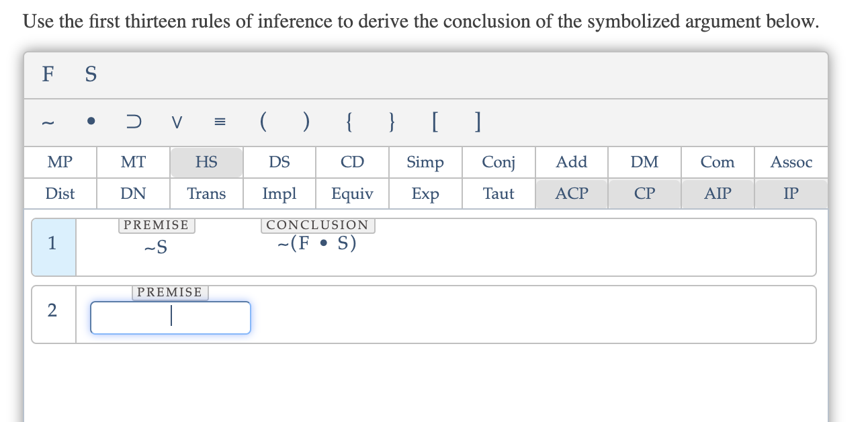This screenshot has height=422, width=868.
Task: Click the premise input field on line 2
Action: (x=170, y=316)
